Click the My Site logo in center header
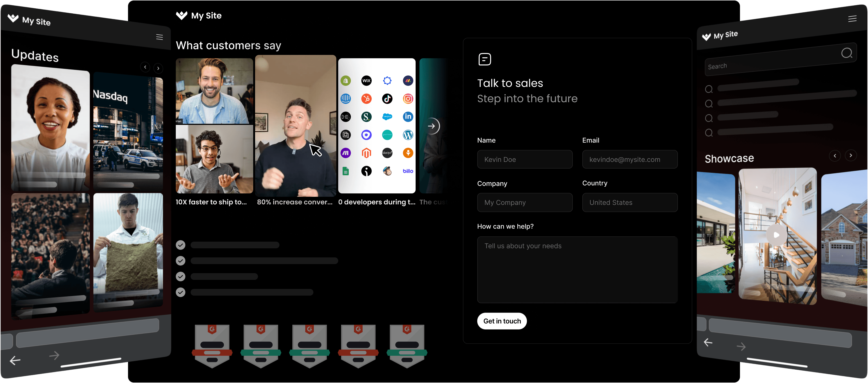The width and height of the screenshot is (868, 383). tap(199, 16)
